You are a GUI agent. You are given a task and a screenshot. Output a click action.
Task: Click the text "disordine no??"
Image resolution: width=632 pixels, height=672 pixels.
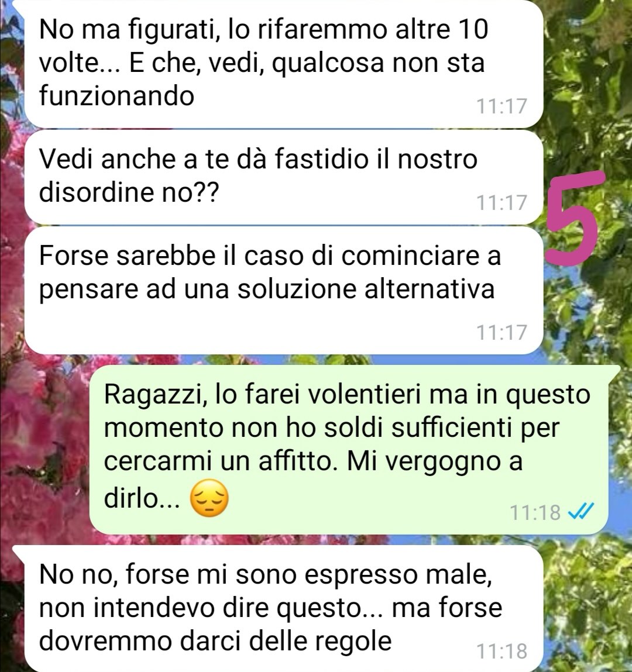coord(129,192)
